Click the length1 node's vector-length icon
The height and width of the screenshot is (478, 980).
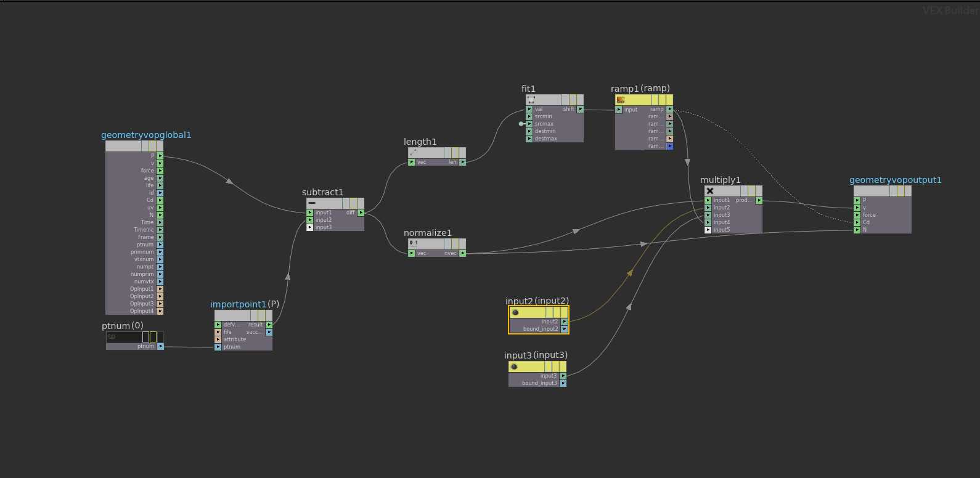tap(413, 152)
